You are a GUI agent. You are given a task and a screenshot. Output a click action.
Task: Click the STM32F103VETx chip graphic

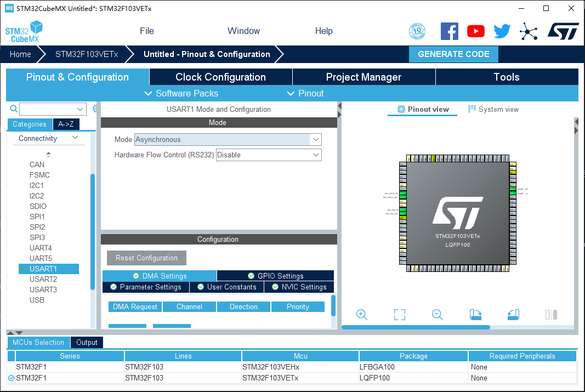(458, 213)
